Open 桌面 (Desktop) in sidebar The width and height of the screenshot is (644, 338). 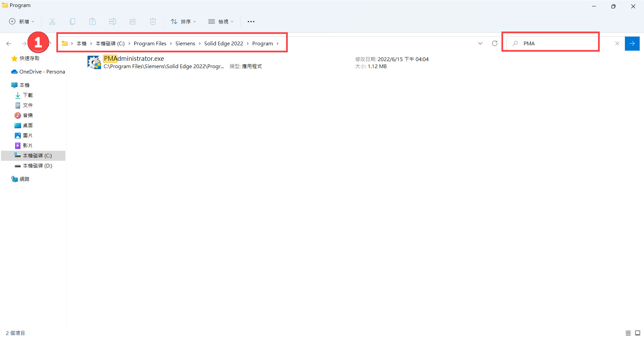pos(28,126)
